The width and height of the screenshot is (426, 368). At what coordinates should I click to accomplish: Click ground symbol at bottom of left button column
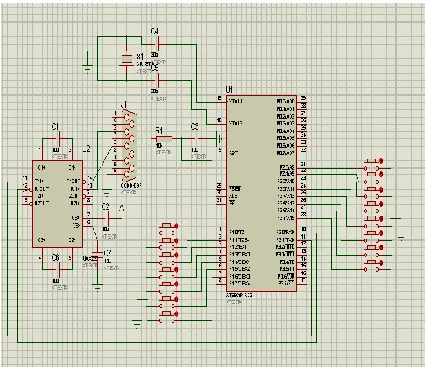pyautogui.click(x=137, y=323)
